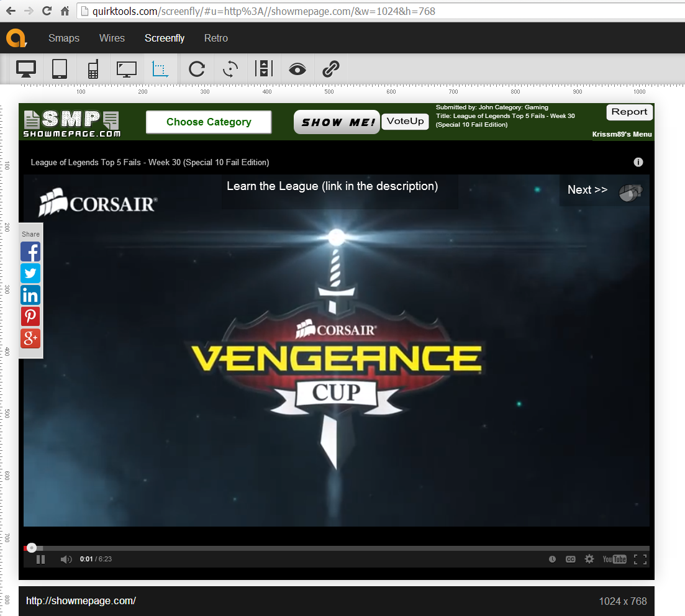
Task: Go back with browser back arrow
Action: [x=11, y=11]
